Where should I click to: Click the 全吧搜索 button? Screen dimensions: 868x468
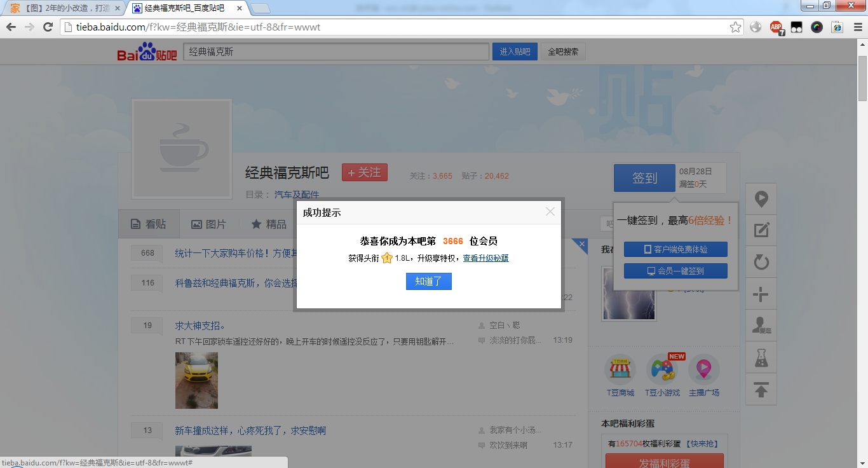coord(563,52)
